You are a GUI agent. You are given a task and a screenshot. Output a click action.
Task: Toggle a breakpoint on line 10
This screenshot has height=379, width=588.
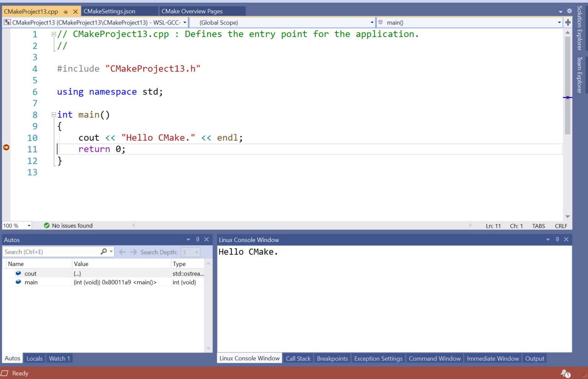pyautogui.click(x=6, y=137)
